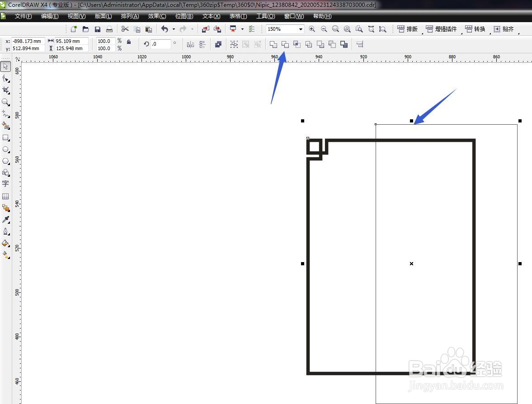Combine the selected objects
This screenshot has height=404, width=532.
pos(218,44)
